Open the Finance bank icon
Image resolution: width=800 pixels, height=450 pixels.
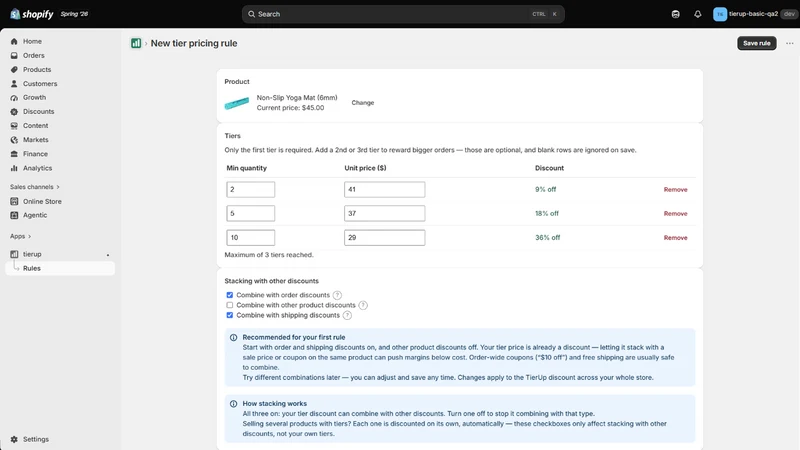14,154
